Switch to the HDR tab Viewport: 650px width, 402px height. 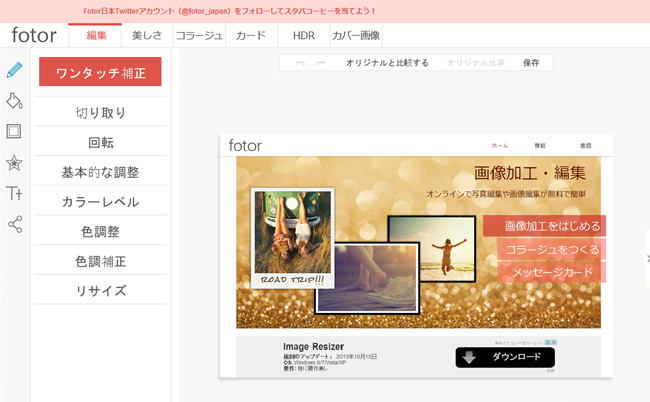pos(304,35)
